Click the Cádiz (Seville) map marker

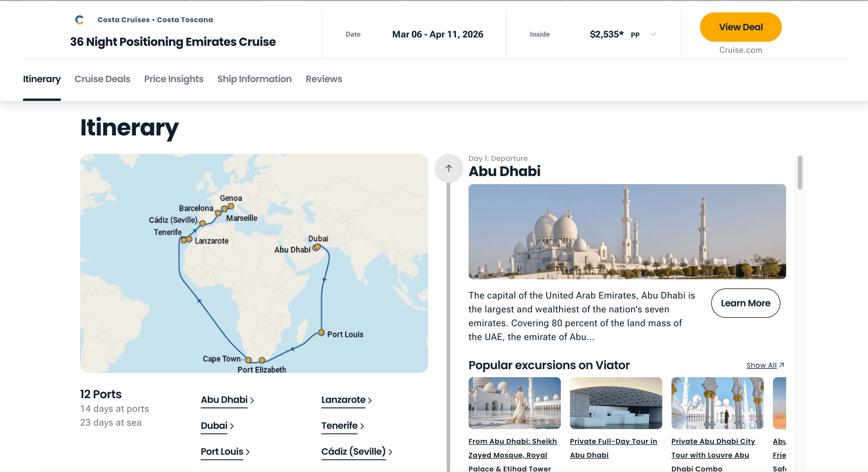[203, 223]
